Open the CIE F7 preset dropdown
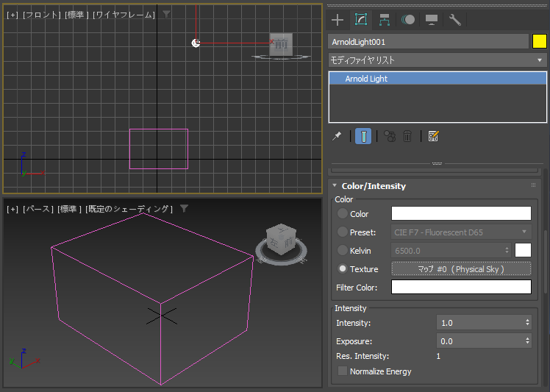550x392 pixels. pos(461,232)
